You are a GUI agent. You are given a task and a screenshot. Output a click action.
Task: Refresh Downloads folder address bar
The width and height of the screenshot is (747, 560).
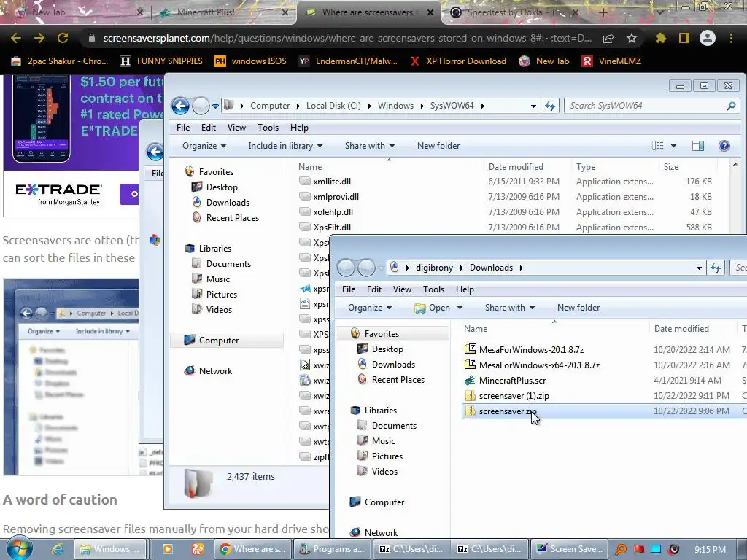[x=716, y=268]
